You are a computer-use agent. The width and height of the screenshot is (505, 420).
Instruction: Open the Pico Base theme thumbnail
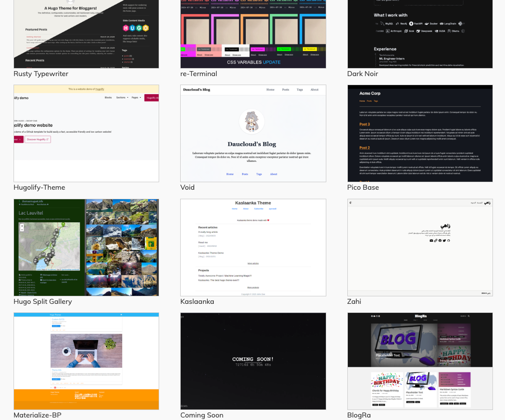pyautogui.click(x=420, y=133)
